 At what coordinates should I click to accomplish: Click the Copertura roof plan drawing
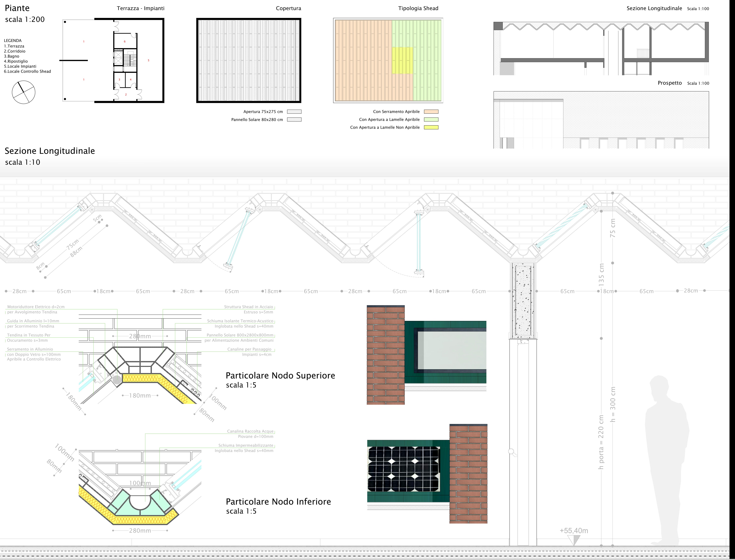pyautogui.click(x=249, y=60)
